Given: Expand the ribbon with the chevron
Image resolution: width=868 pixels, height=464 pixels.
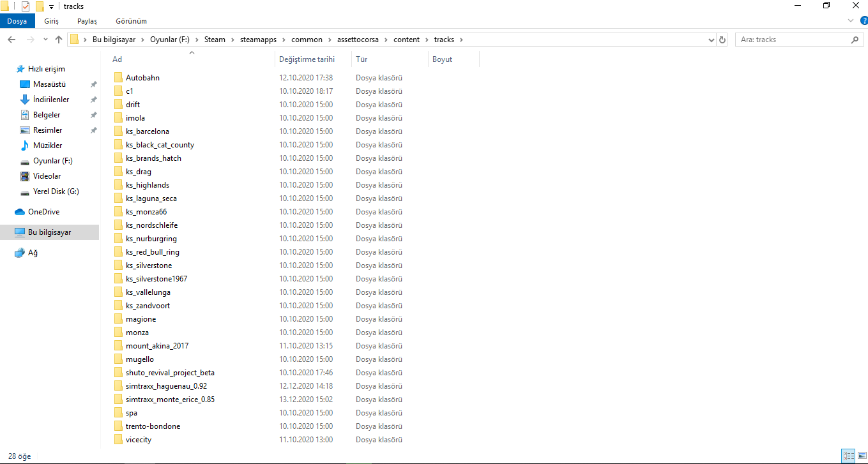Looking at the screenshot, I should 850,21.
